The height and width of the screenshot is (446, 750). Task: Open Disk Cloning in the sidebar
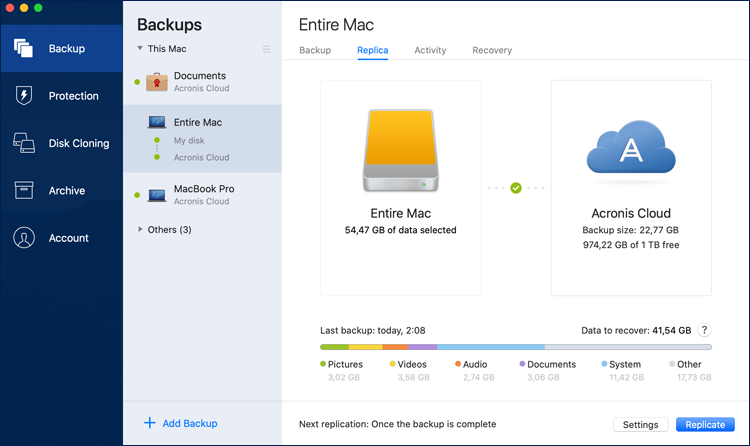pos(79,143)
